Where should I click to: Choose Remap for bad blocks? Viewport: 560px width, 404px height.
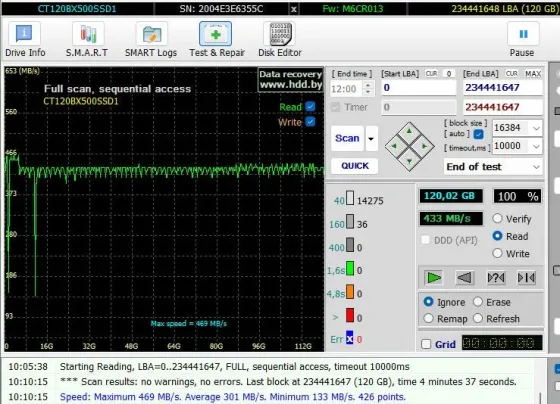pos(429,318)
